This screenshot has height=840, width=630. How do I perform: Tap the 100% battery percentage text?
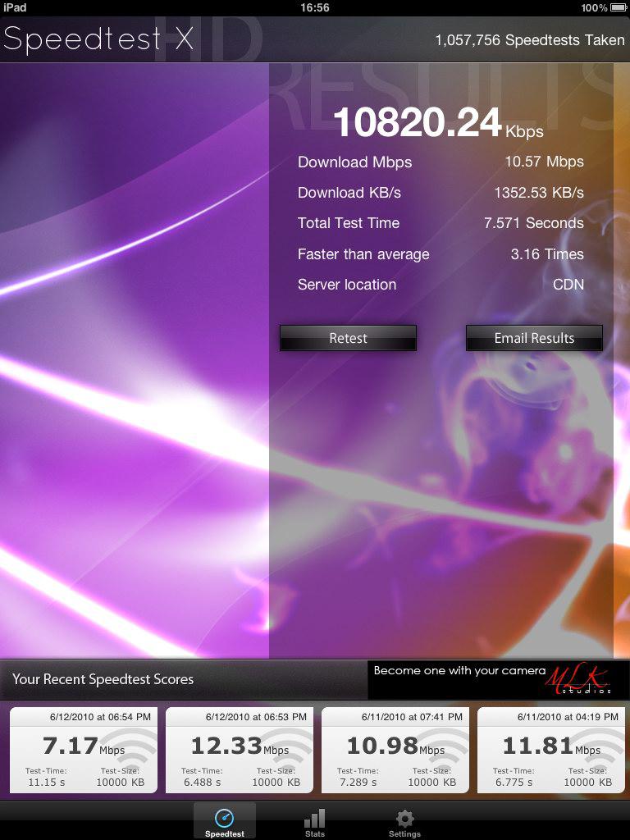coord(594,7)
